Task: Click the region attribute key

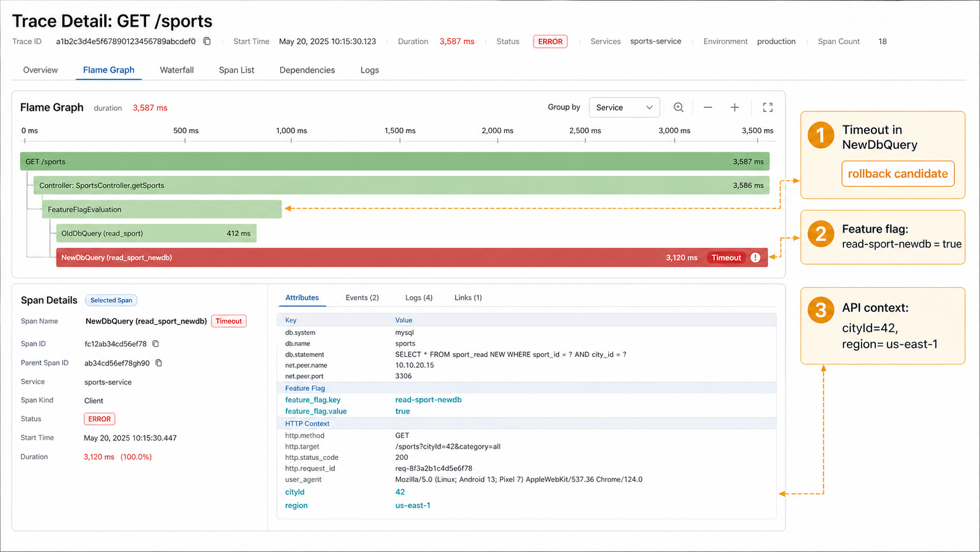Action: click(297, 505)
